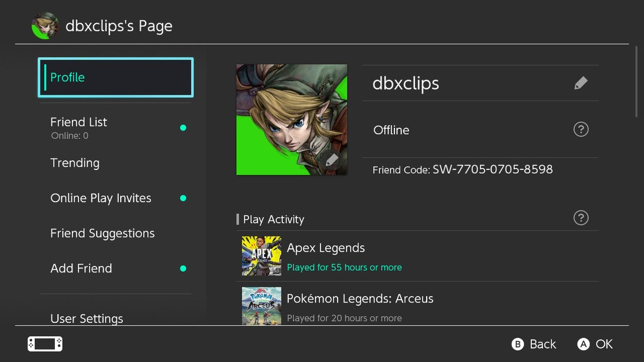Click Friend Code SW-7705-0705-8598
Screen dimensions: 644x362
(x=463, y=169)
